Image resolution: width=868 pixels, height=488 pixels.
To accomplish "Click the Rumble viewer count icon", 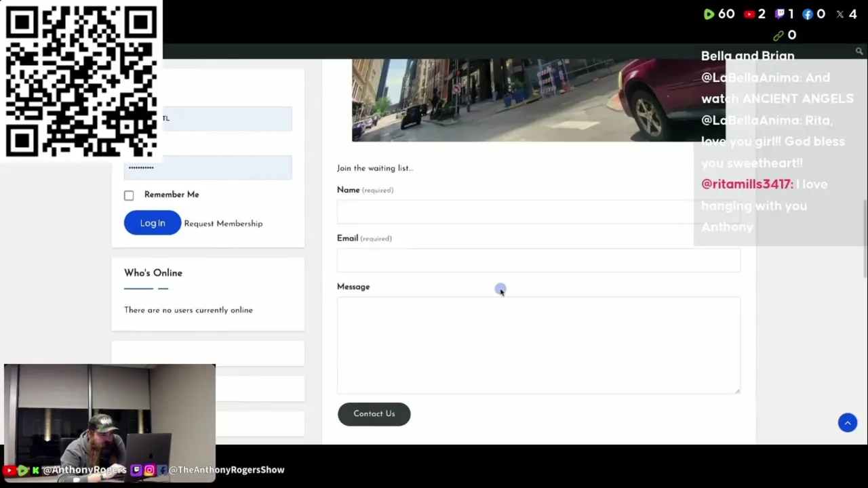I will (x=709, y=14).
